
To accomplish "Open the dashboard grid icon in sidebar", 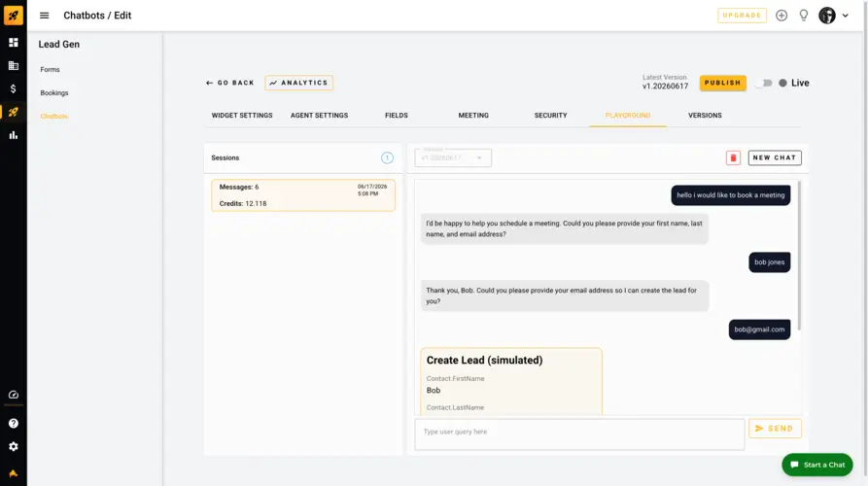I will coord(14,43).
